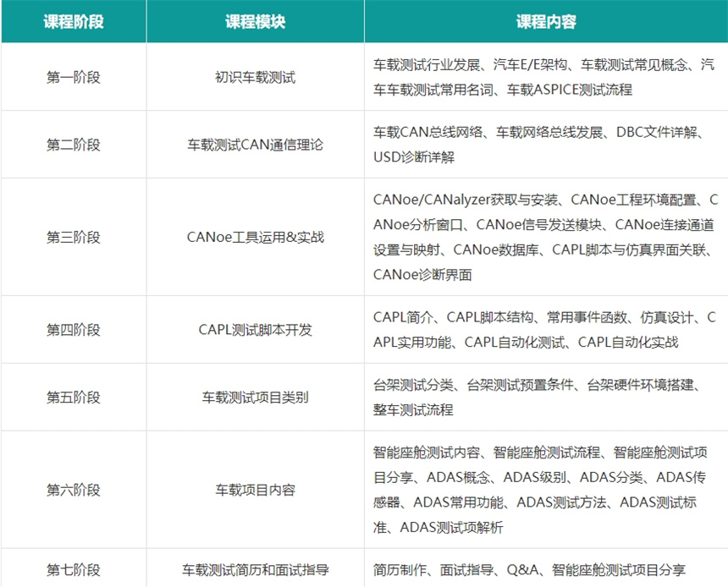Click the CANoe工具运用&实战 module cell

click(255, 237)
